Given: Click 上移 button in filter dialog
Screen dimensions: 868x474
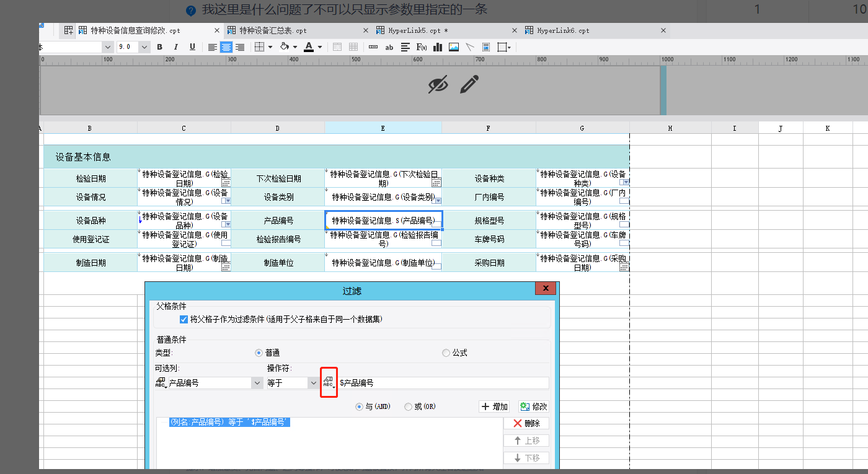Looking at the screenshot, I should tap(526, 441).
